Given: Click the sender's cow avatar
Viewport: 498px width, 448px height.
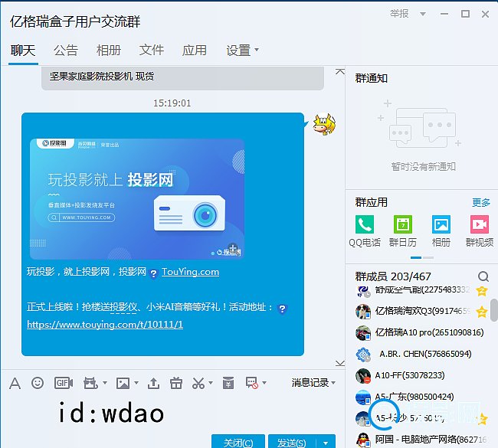Looking at the screenshot, I should tap(324, 124).
